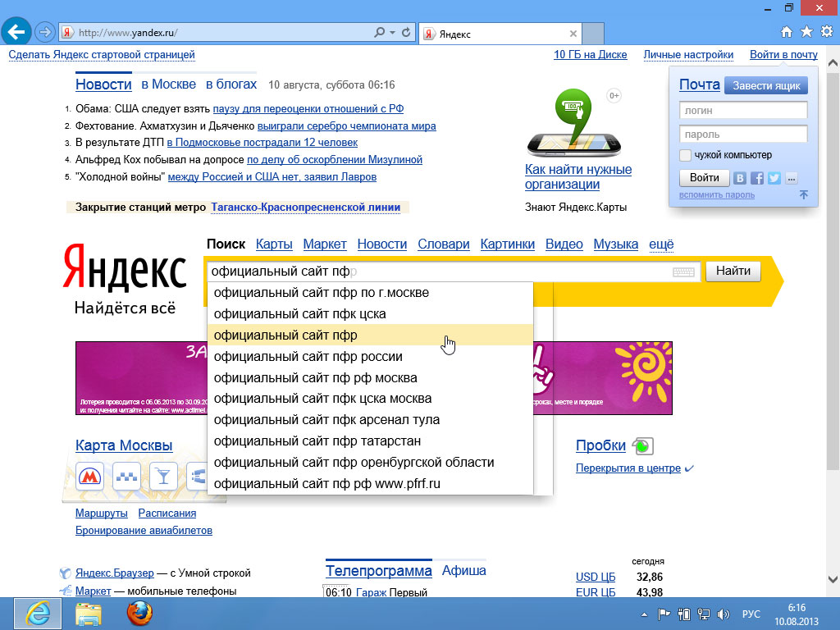Open the address bar dropdown arrow
840x630 pixels.
(392, 32)
